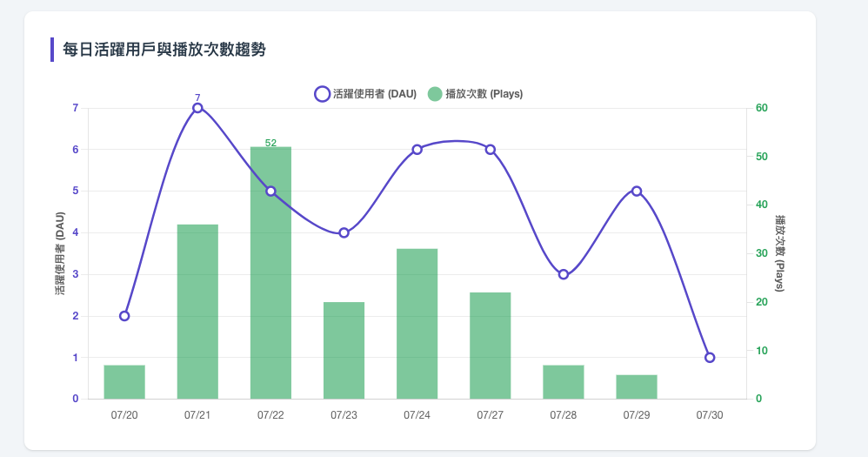Click the 07/24 DAU data point
The width and height of the screenshot is (868, 457).
417,150
